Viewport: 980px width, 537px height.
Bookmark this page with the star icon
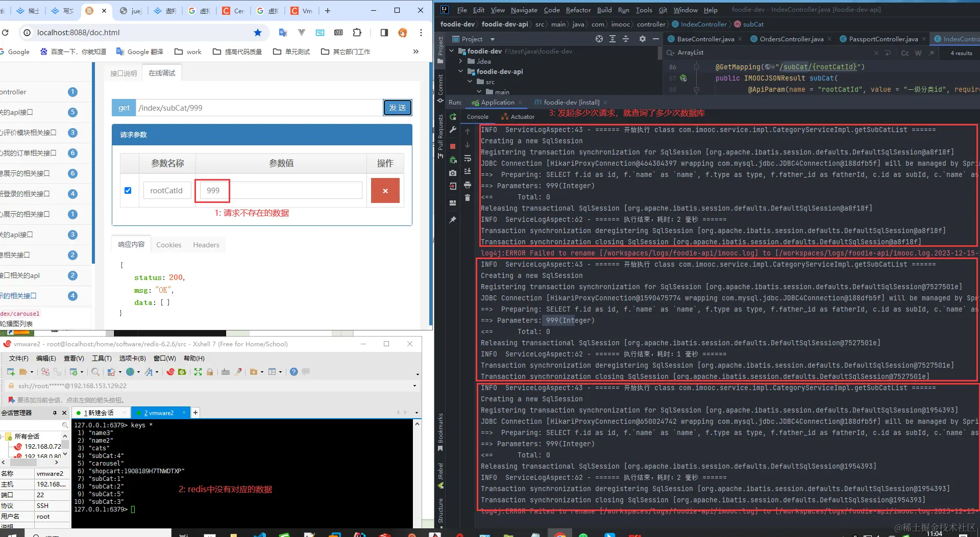click(258, 33)
